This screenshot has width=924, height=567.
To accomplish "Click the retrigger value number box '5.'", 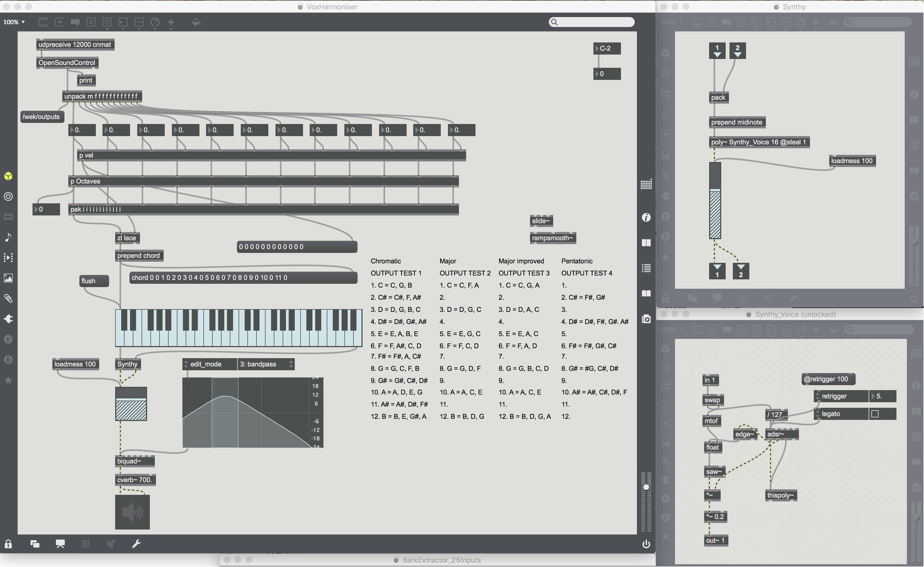I will click(x=883, y=396).
